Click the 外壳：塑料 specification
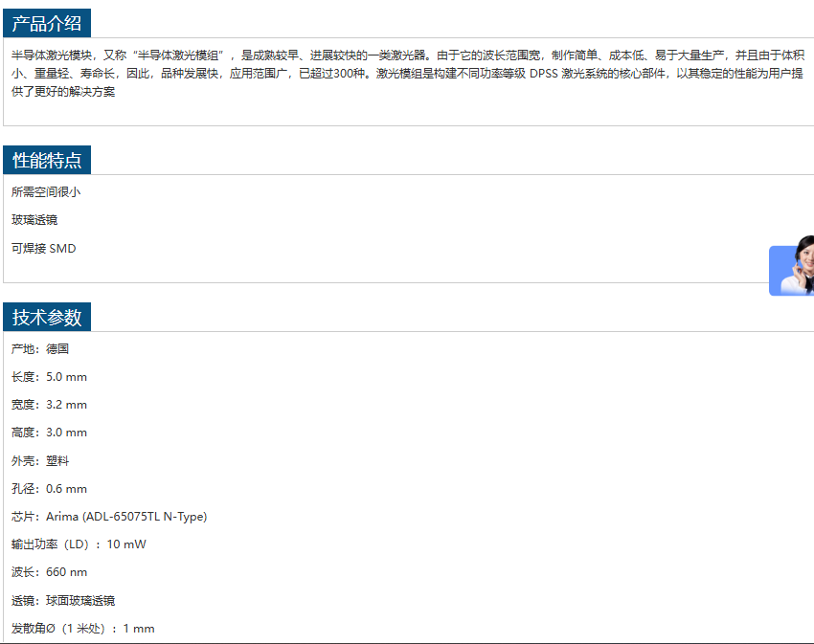This screenshot has width=814, height=644. (40, 461)
